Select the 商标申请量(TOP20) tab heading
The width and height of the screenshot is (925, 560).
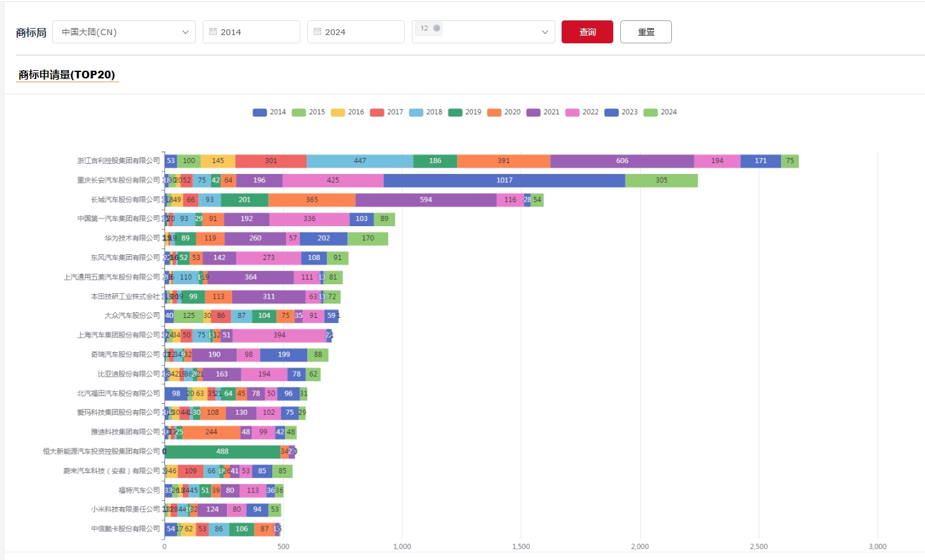click(67, 75)
